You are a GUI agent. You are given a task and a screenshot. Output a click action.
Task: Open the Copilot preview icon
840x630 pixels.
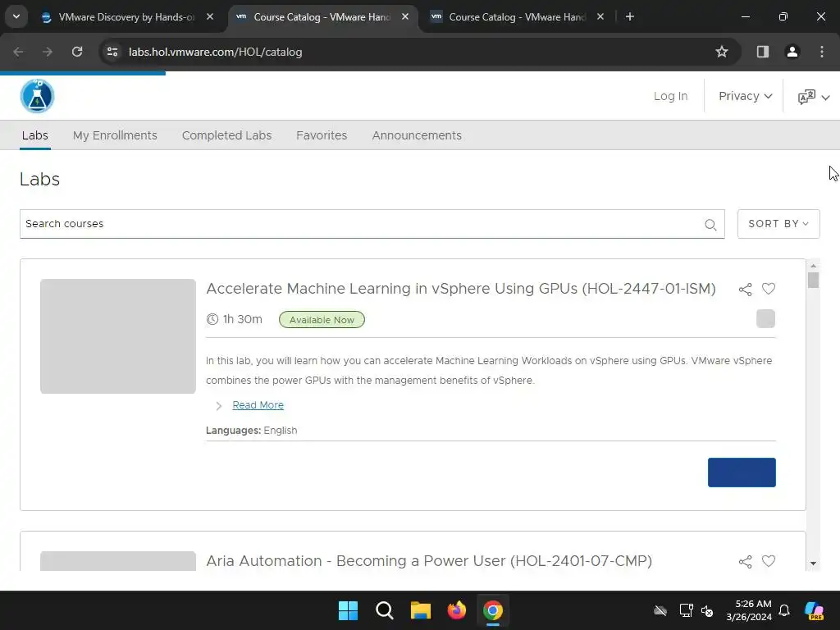pyautogui.click(x=815, y=610)
